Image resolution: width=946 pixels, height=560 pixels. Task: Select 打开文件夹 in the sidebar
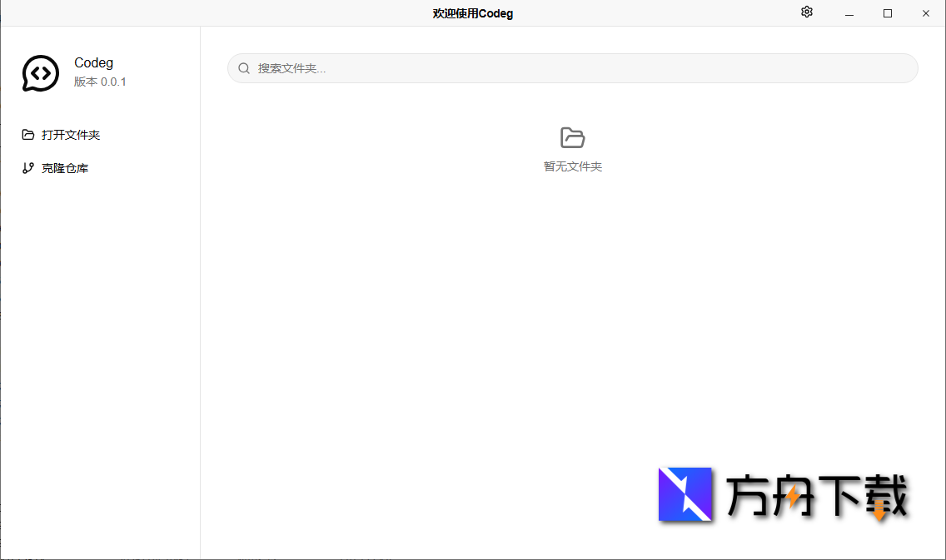click(71, 134)
